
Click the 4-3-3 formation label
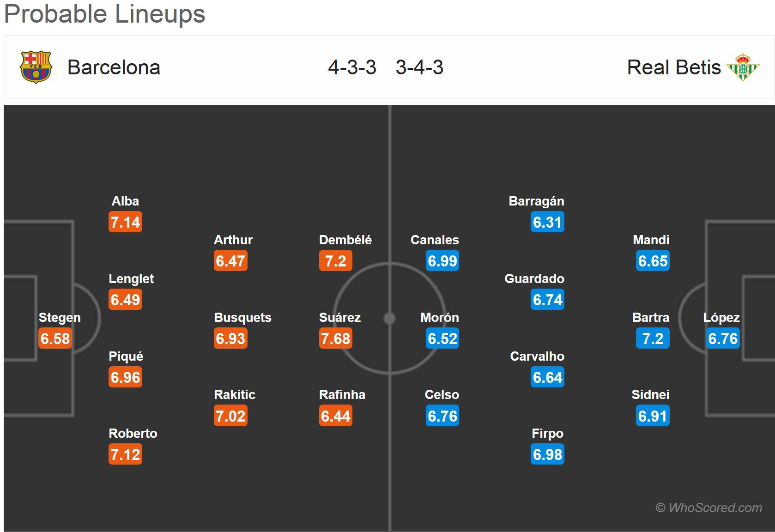pyautogui.click(x=352, y=67)
